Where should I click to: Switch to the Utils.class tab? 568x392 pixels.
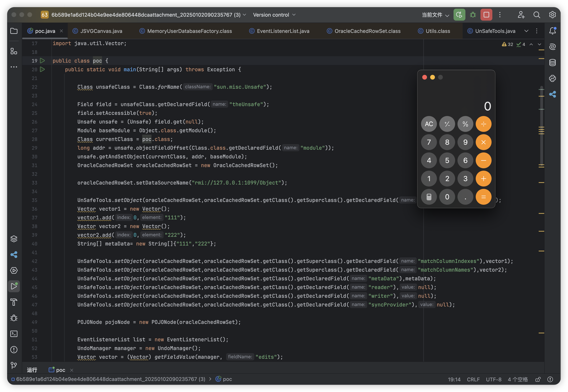434,31
